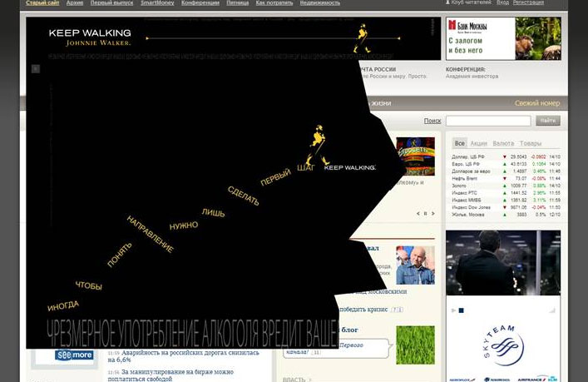
Task: Click the next slide arrow in carousel
Action: tap(432, 214)
